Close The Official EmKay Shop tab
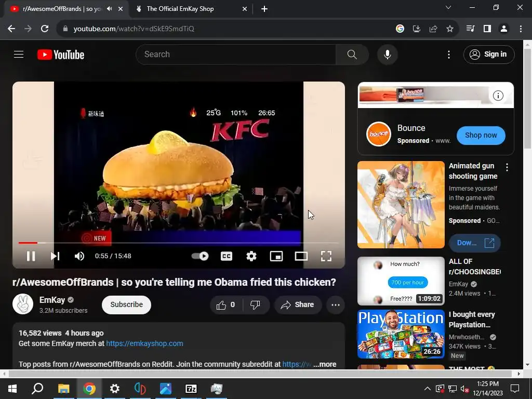Screen dimensions: 532x399 (245, 9)
